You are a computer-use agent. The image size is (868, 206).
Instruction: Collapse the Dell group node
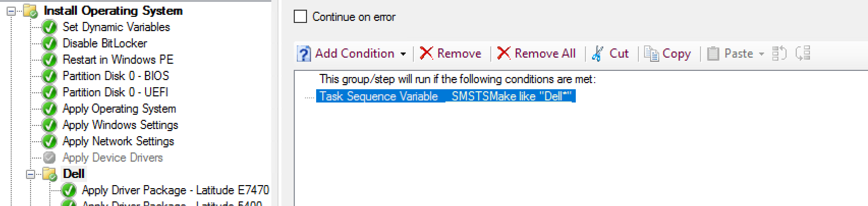(31, 174)
